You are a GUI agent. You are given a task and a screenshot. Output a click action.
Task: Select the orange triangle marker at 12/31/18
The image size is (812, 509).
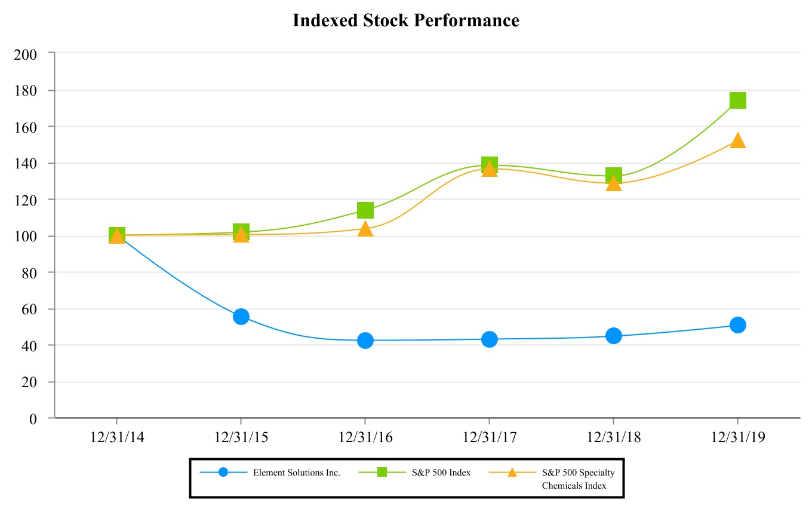[x=613, y=184]
